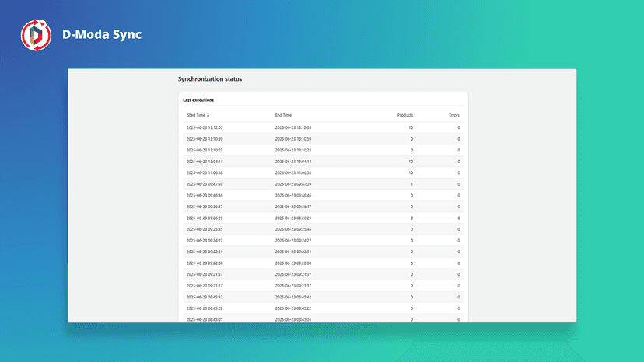Click the End Time column header
This screenshot has height=362, width=644.
click(x=283, y=115)
